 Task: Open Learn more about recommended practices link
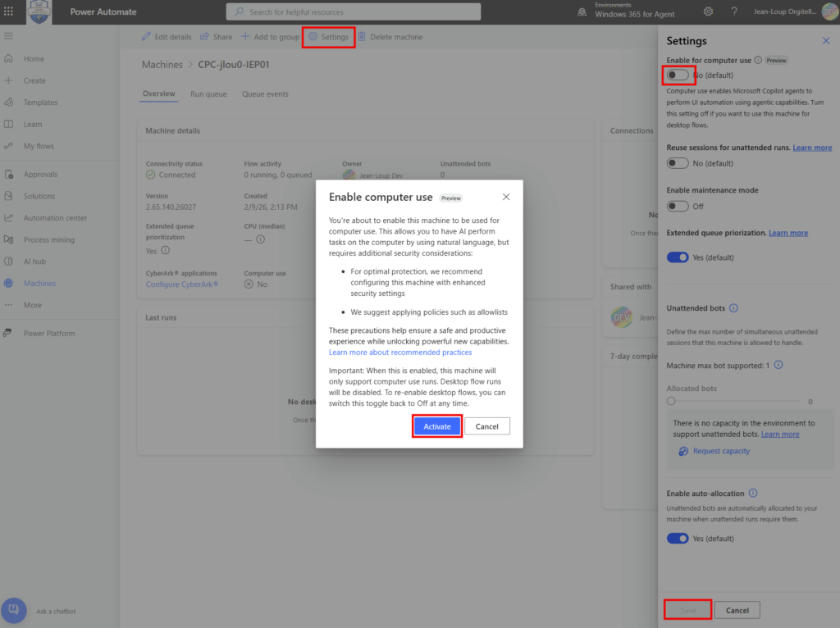tap(400, 353)
